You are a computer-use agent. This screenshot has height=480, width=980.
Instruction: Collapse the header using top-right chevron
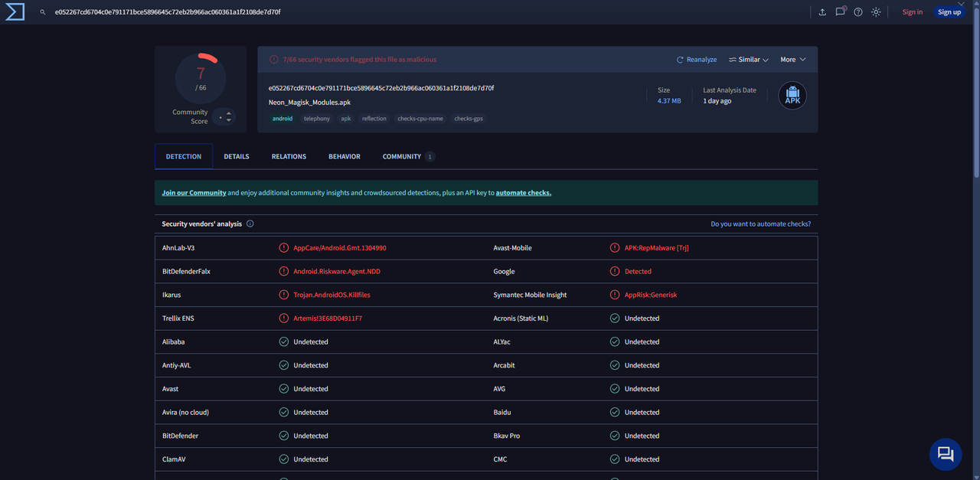pos(962,5)
